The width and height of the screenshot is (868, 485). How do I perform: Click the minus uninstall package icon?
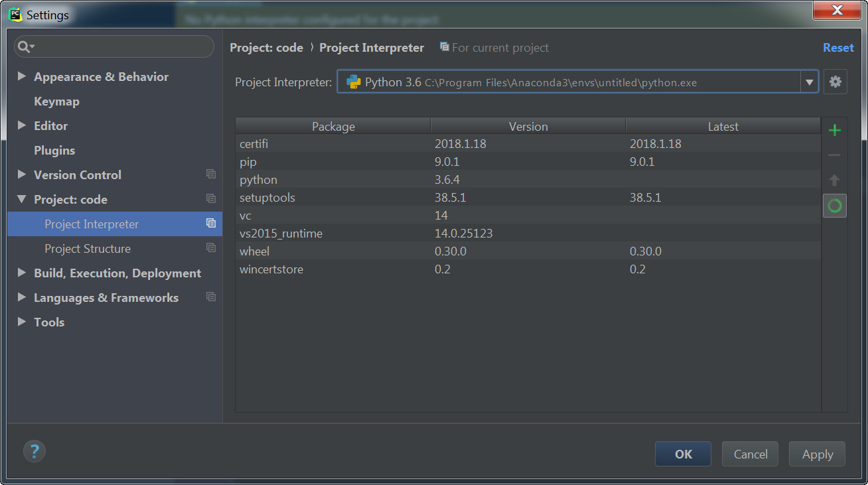(835, 155)
